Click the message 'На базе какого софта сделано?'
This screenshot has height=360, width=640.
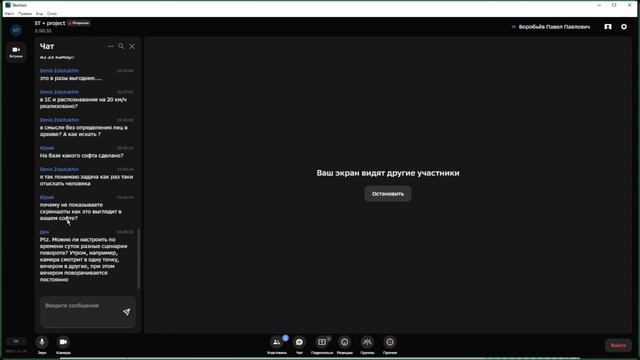point(82,156)
